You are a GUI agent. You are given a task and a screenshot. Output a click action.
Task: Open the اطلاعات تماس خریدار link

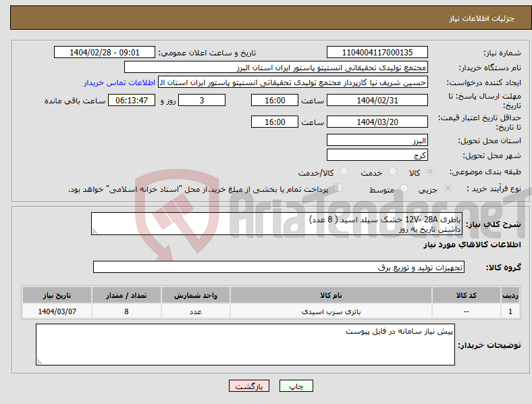click(119, 82)
